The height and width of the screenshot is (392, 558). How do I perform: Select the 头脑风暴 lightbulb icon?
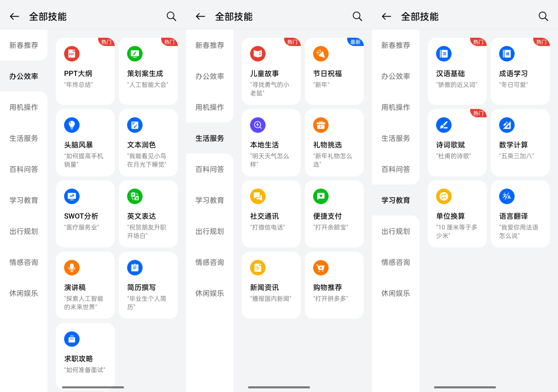[71, 125]
